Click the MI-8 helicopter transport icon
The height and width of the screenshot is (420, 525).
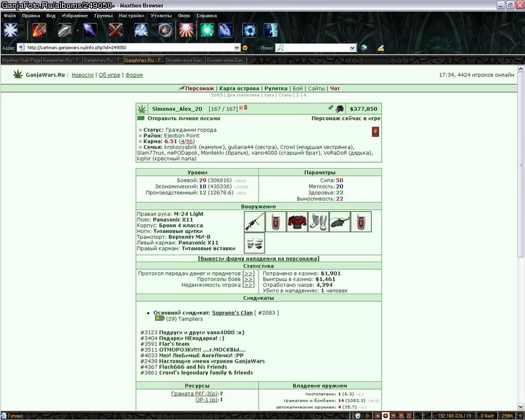(x=339, y=221)
